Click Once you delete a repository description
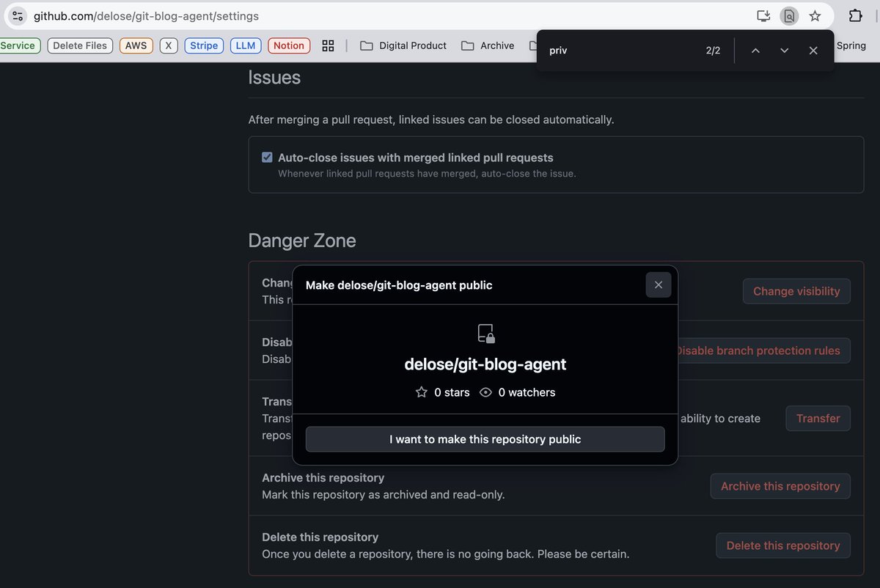Viewport: 880px width, 588px height. click(x=446, y=554)
